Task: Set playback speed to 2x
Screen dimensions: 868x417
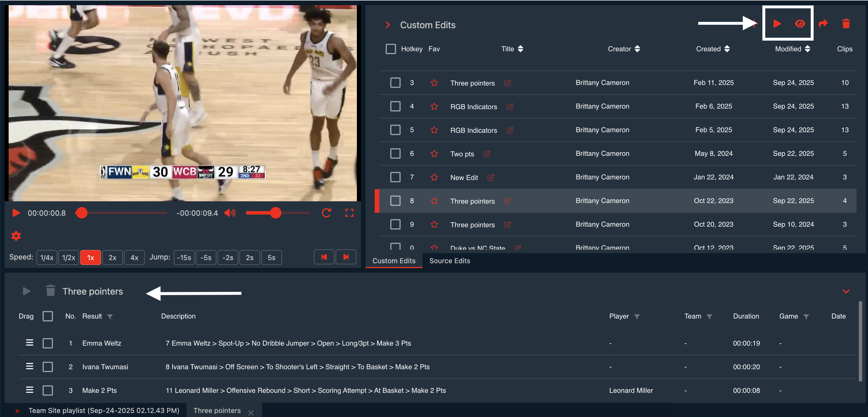Action: click(x=112, y=257)
